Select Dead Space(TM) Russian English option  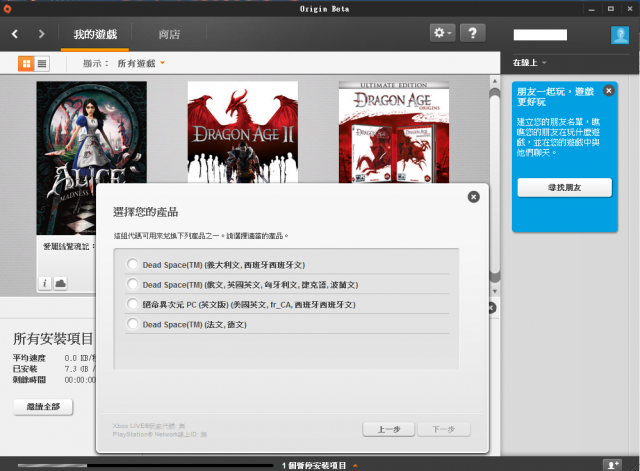pyautogui.click(x=287, y=284)
